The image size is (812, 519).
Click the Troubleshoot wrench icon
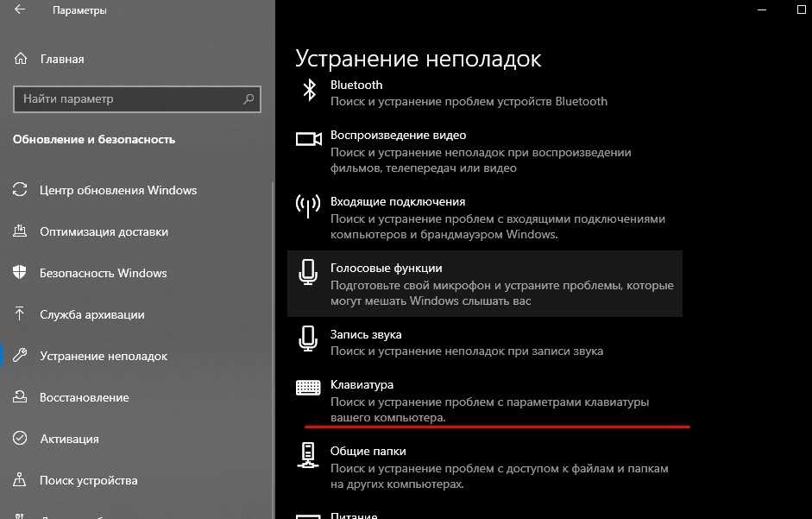point(20,355)
